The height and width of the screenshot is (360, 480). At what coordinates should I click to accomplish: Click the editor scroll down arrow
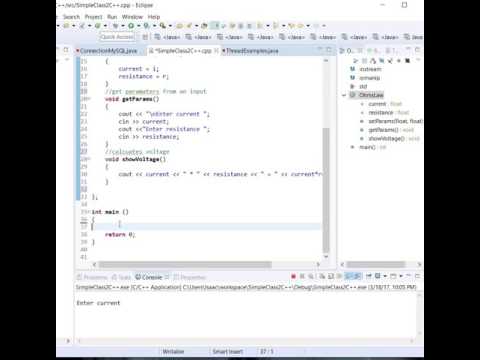coord(326,257)
